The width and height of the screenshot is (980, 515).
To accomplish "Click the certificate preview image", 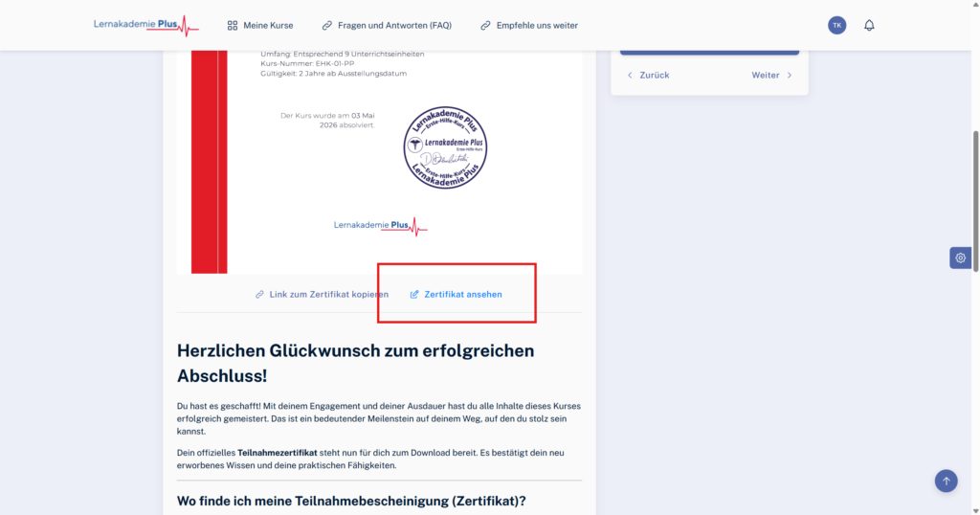I will coord(379,162).
